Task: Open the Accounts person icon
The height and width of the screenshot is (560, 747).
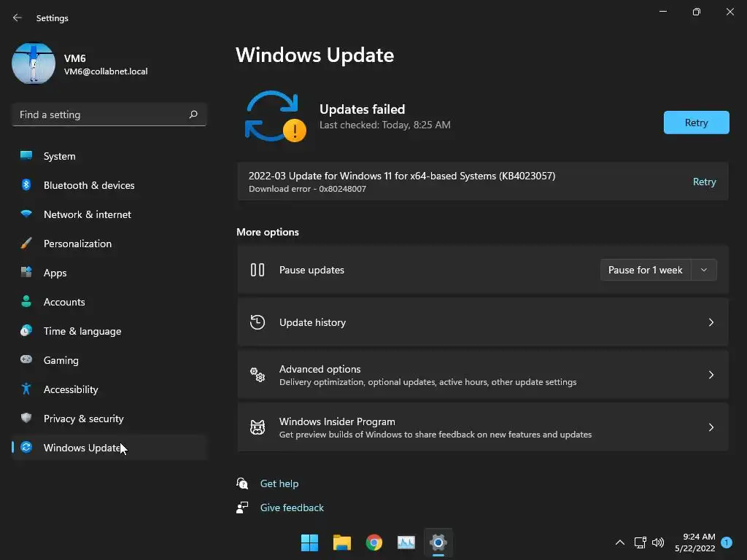Action: [26, 301]
